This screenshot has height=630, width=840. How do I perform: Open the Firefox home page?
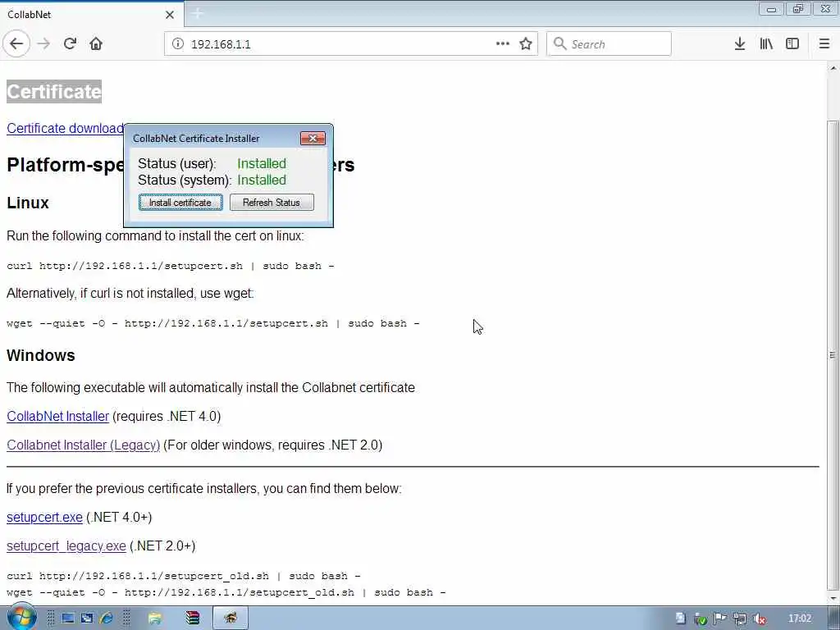(x=96, y=43)
